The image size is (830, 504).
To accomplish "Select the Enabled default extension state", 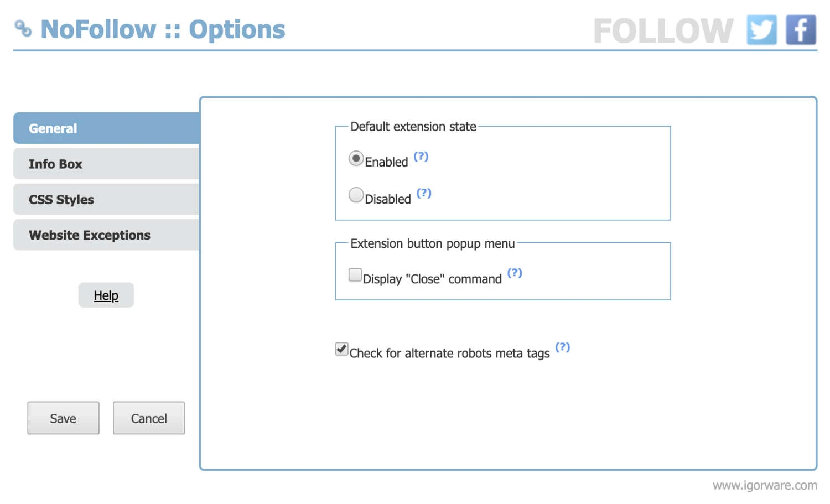I will point(356,158).
